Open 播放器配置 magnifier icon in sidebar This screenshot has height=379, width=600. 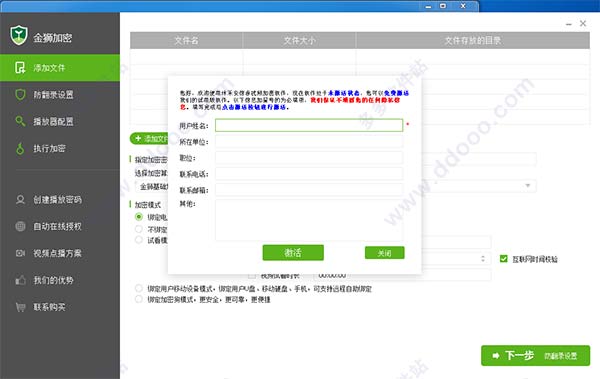(20, 121)
